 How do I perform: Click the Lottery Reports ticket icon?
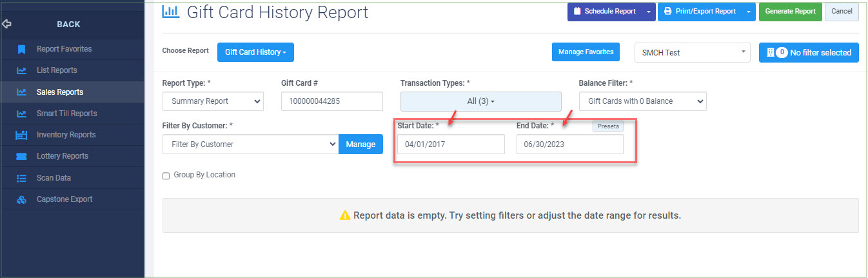pyautogui.click(x=22, y=156)
